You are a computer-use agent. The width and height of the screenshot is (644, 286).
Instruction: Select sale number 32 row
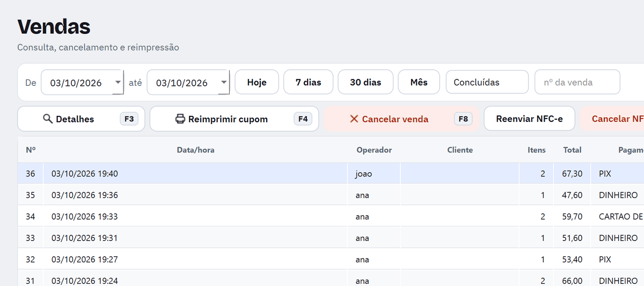[331, 259]
